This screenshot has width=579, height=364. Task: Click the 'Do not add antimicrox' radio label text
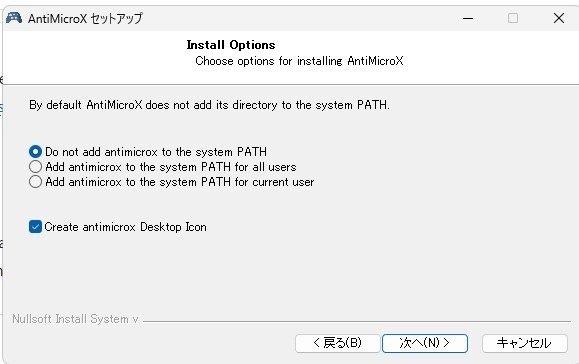tap(102, 152)
